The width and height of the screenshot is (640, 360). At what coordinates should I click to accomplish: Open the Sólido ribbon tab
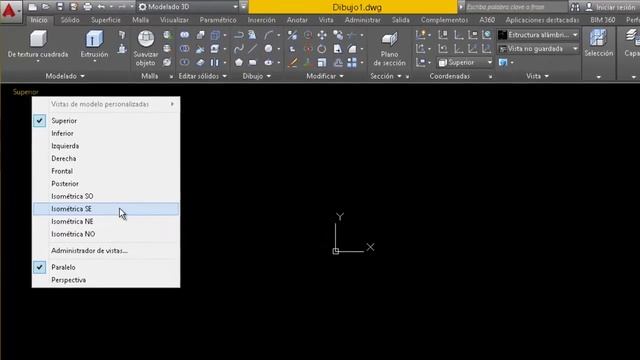click(x=70, y=20)
